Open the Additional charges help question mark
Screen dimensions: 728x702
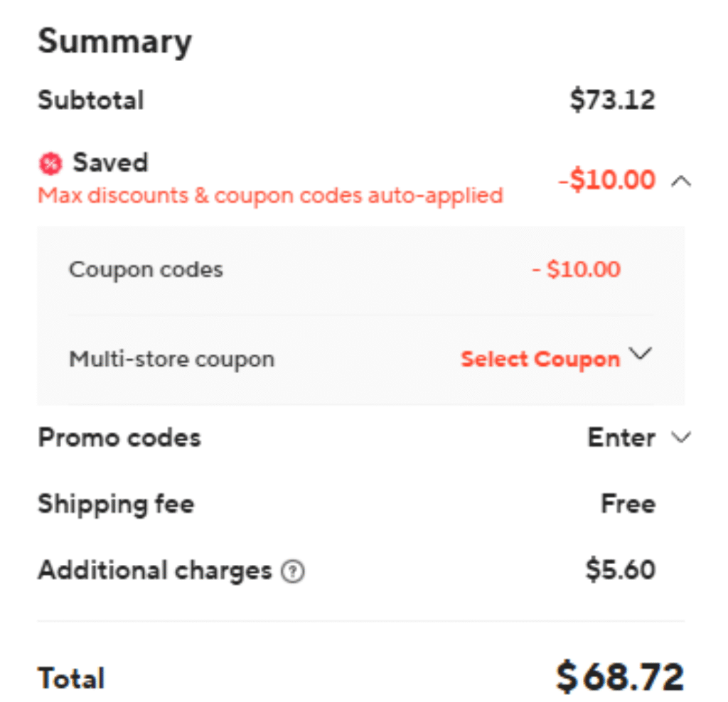tap(293, 572)
